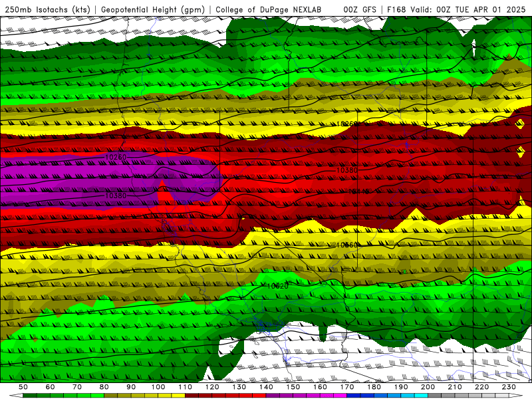532x399 pixels.
Task: Click the '130' legend value
Action: [239, 387]
